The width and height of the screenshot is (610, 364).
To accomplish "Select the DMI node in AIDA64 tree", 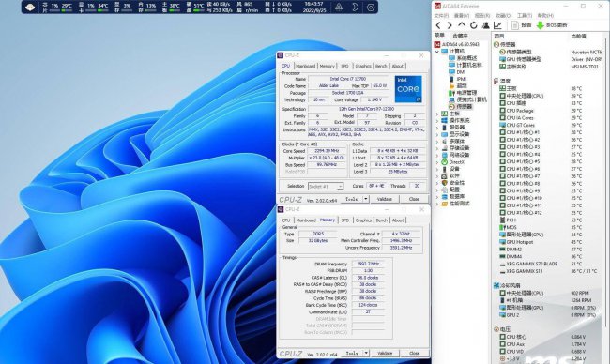I will [457, 72].
